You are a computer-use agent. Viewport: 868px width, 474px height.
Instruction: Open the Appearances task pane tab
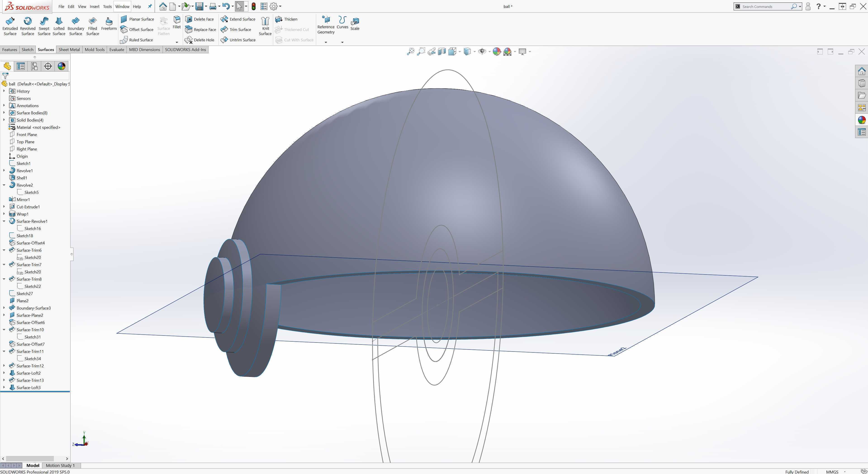[862, 120]
